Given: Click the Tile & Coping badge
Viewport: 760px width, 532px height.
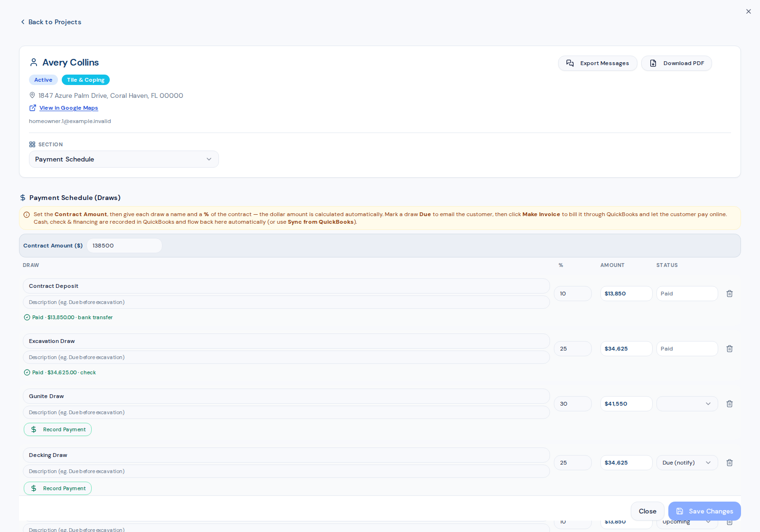Looking at the screenshot, I should (x=85, y=80).
